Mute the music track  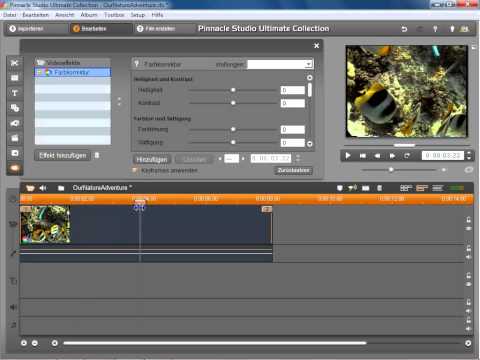[x=468, y=329]
